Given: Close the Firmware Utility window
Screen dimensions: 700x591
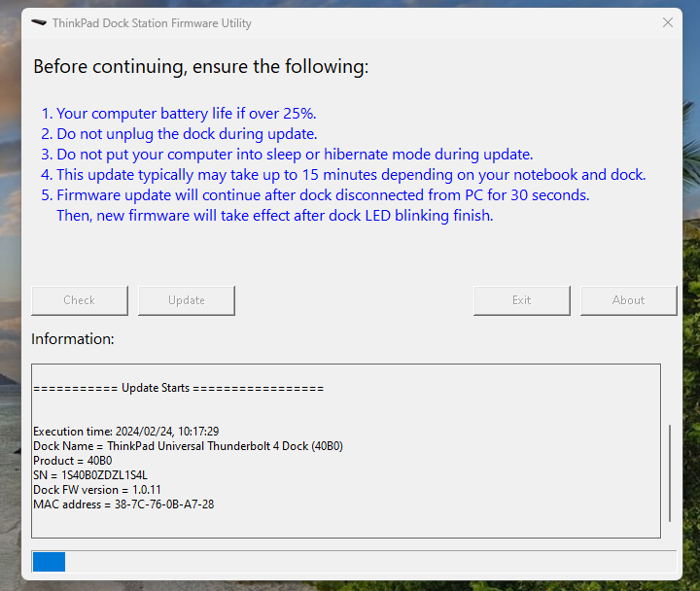Looking at the screenshot, I should point(667,22).
